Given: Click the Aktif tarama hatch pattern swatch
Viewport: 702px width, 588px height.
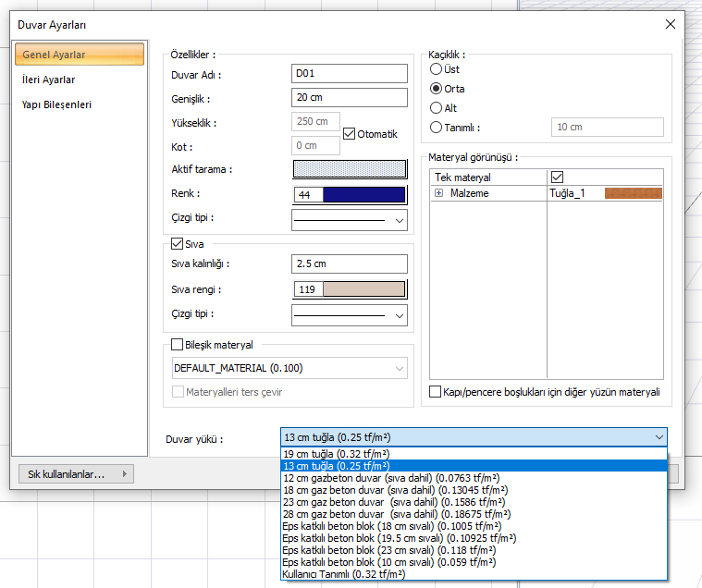Looking at the screenshot, I should coord(350,169).
